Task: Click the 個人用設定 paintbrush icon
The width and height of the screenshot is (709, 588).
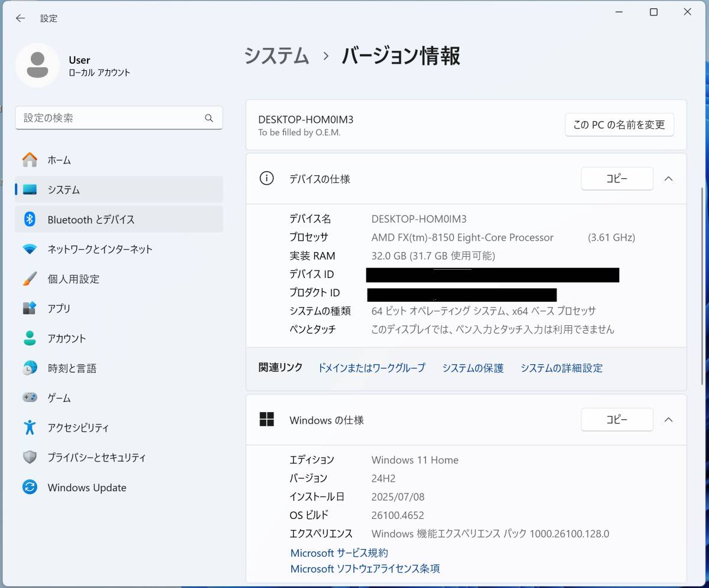Action: tap(30, 279)
